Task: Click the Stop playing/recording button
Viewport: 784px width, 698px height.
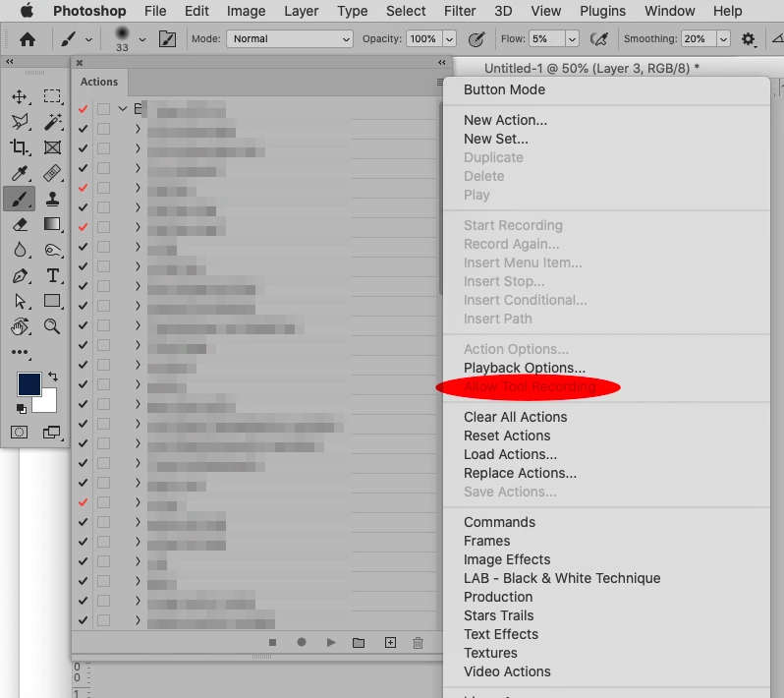Action: (x=272, y=643)
